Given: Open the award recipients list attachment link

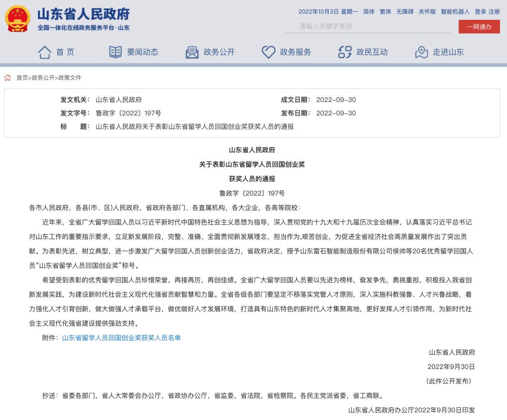Looking at the screenshot, I should (121, 338).
